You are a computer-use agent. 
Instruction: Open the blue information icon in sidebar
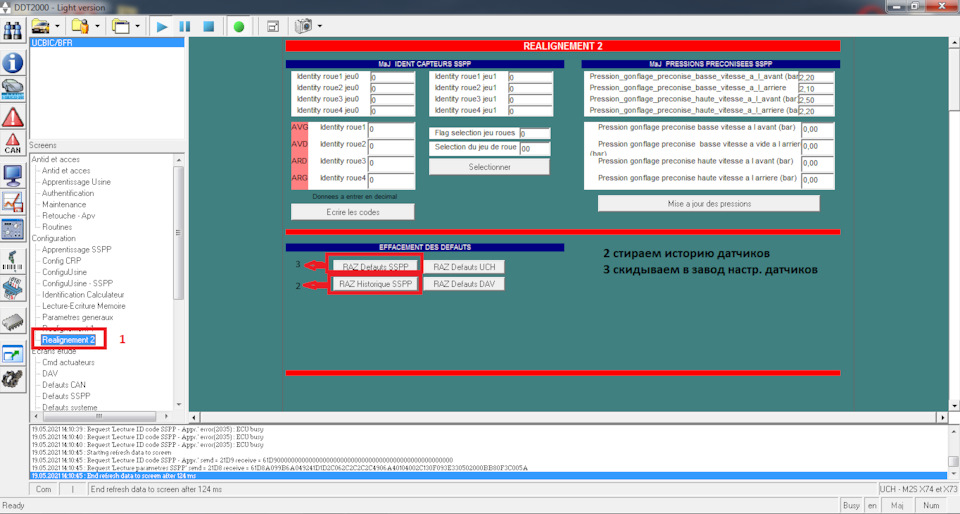pos(13,62)
